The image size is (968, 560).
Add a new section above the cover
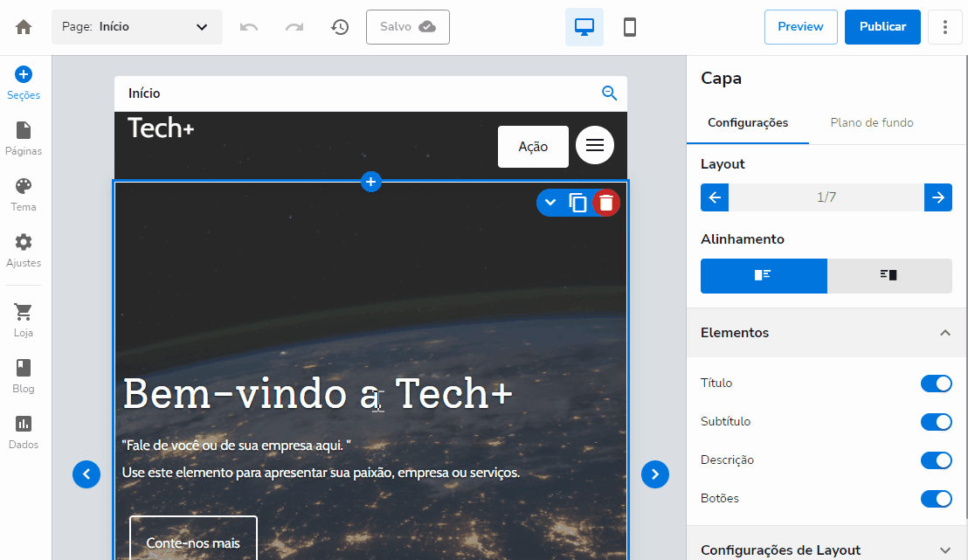(371, 182)
